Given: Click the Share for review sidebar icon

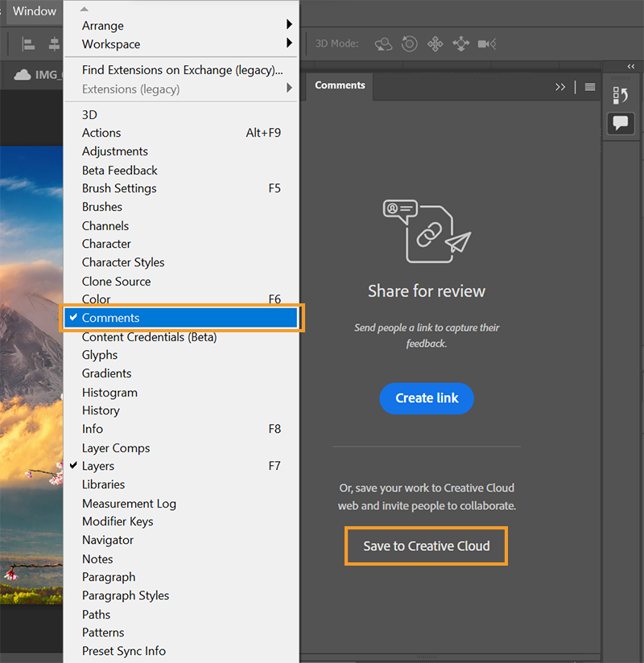Looking at the screenshot, I should [x=621, y=94].
